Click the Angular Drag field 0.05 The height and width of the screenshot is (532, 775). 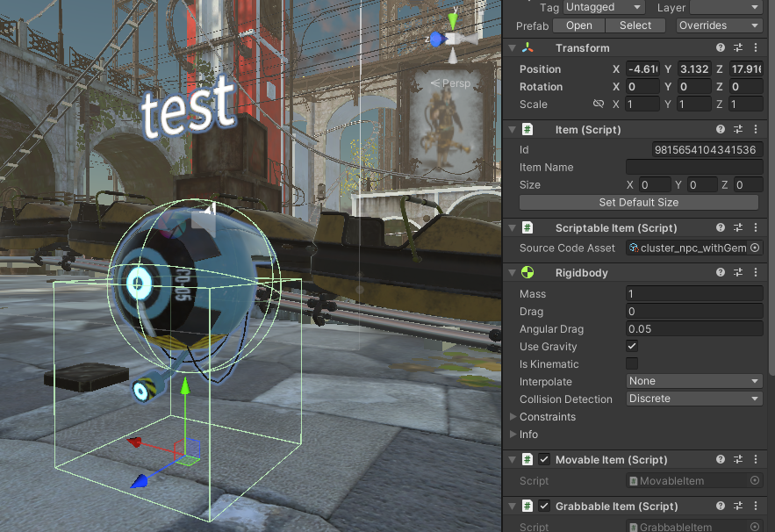pyautogui.click(x=694, y=329)
